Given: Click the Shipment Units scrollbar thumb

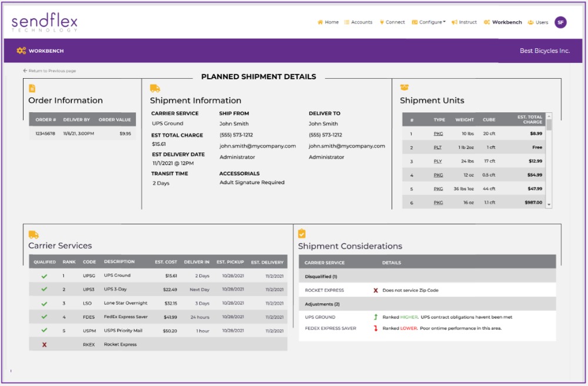Looking at the screenshot, I should (549, 125).
